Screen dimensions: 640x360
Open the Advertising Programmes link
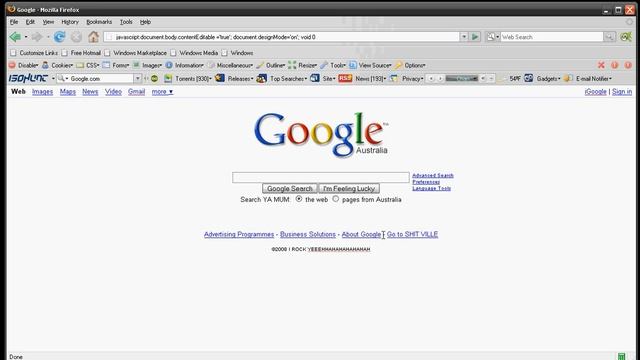pos(239,234)
